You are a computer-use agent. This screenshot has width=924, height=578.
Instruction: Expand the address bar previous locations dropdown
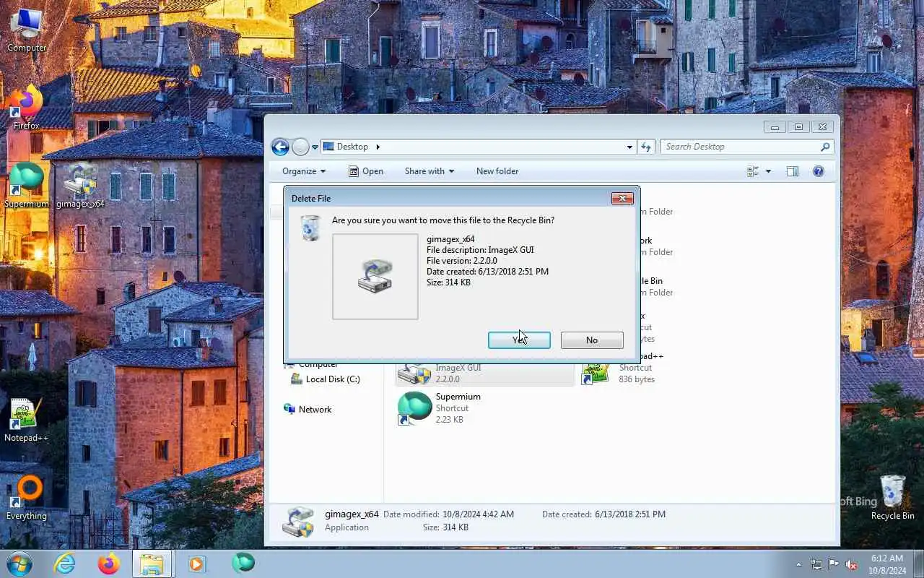(629, 147)
